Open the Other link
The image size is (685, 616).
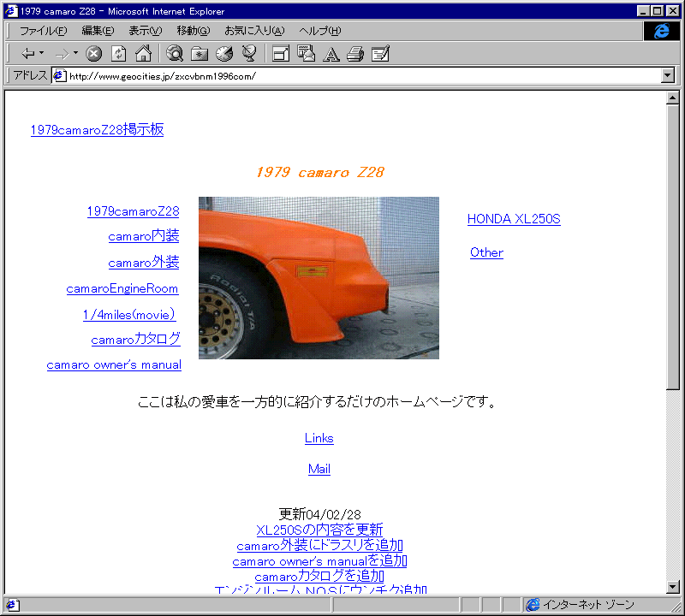(486, 252)
